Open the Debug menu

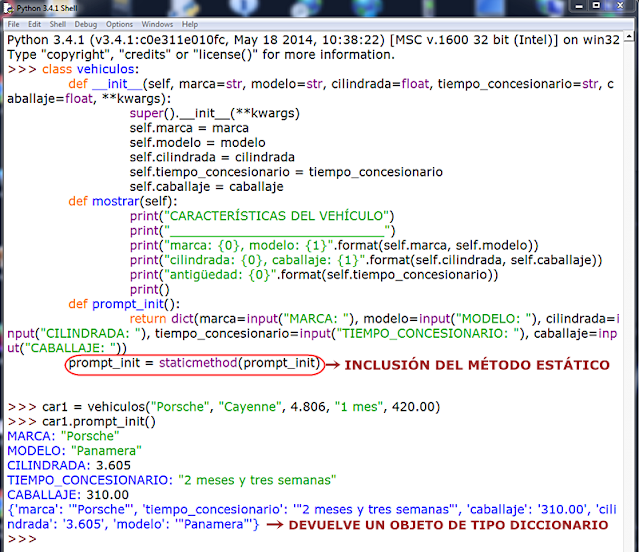86,24
